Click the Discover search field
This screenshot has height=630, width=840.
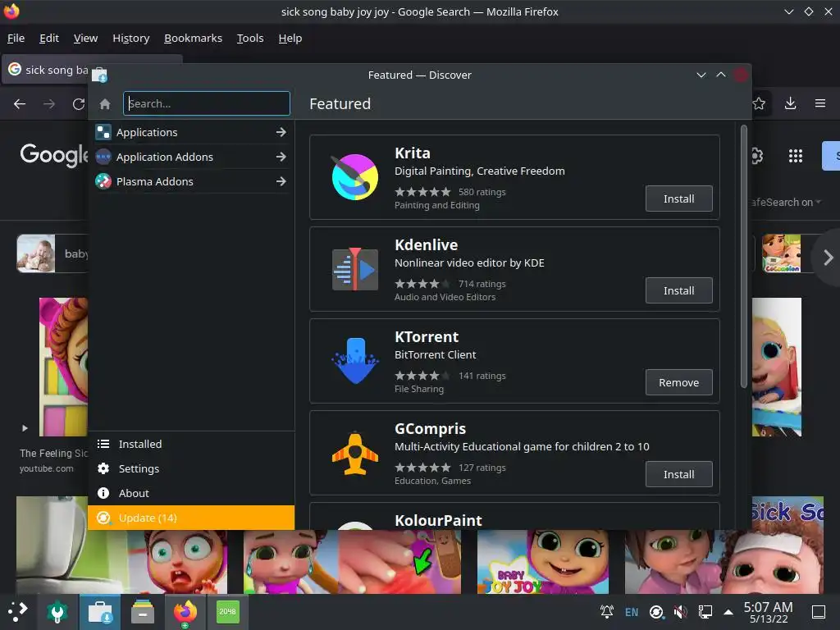tap(207, 103)
